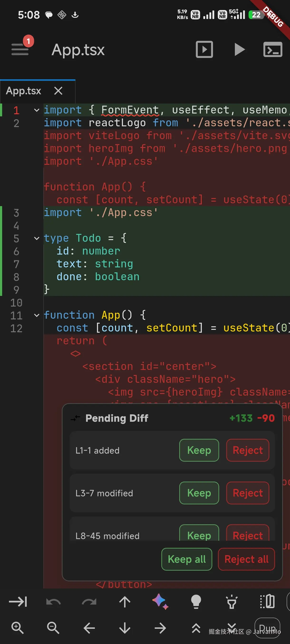The width and height of the screenshot is (290, 644).
Task: Click Keep all in Pending Diff
Action: coord(187,559)
